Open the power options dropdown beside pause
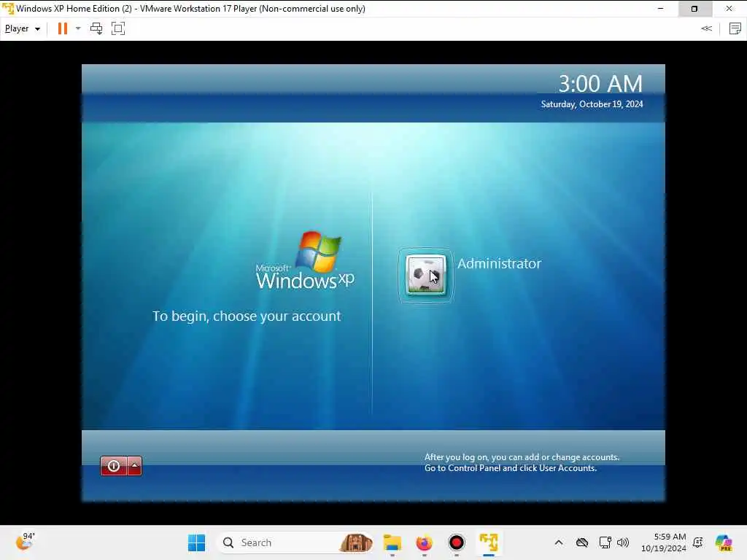 coord(78,28)
